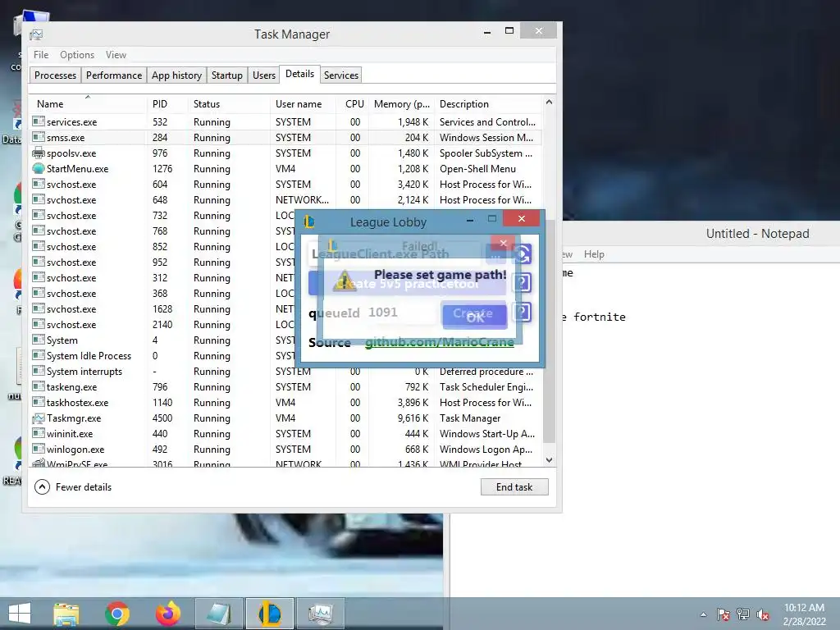Sort by the CPU column header
The width and height of the screenshot is (840, 630).
[353, 104]
